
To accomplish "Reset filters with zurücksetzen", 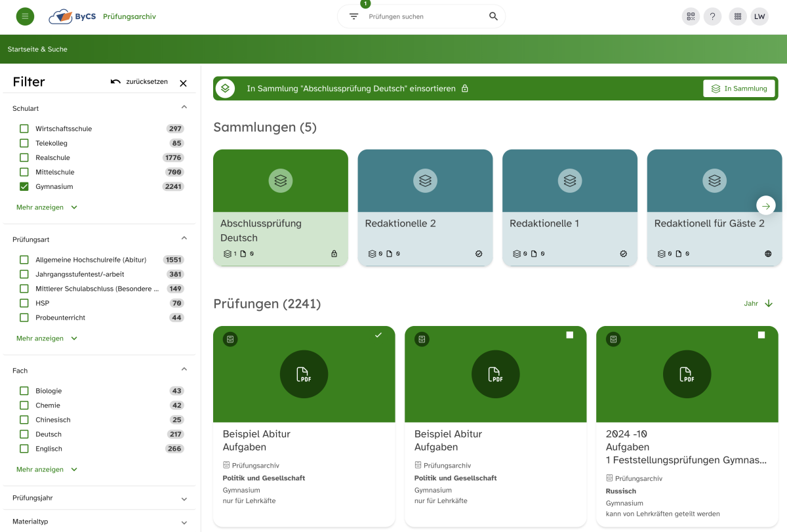I will pyautogui.click(x=139, y=82).
